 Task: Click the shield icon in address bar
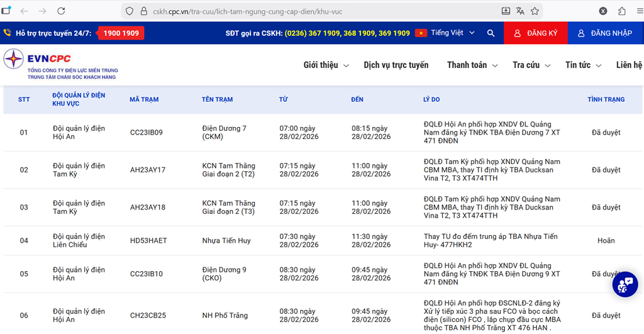130,11
